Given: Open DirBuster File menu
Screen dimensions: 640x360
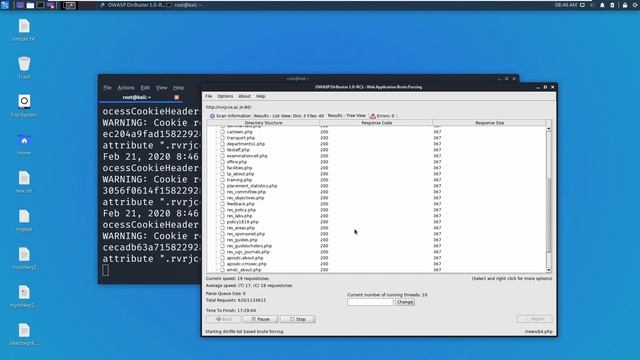Looking at the screenshot, I should (209, 96).
